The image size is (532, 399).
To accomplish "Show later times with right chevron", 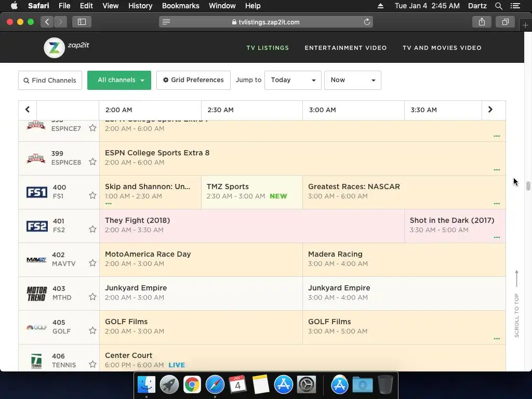I will tap(490, 110).
